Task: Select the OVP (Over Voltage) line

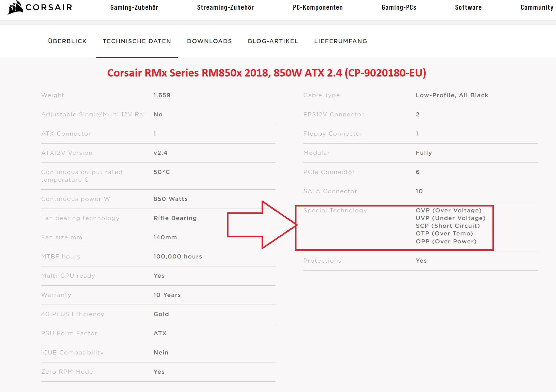Action: pyautogui.click(x=449, y=210)
